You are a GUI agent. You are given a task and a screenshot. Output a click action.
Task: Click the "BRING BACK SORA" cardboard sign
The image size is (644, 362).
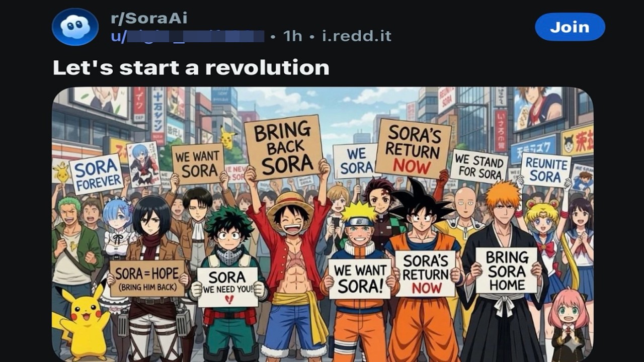coord(283,146)
